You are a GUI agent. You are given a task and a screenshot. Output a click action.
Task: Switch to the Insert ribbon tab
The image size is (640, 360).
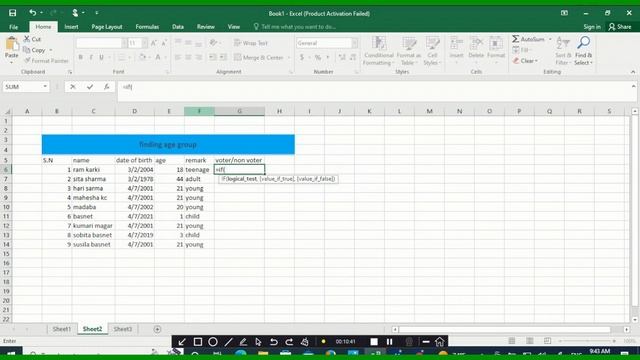tap(71, 27)
